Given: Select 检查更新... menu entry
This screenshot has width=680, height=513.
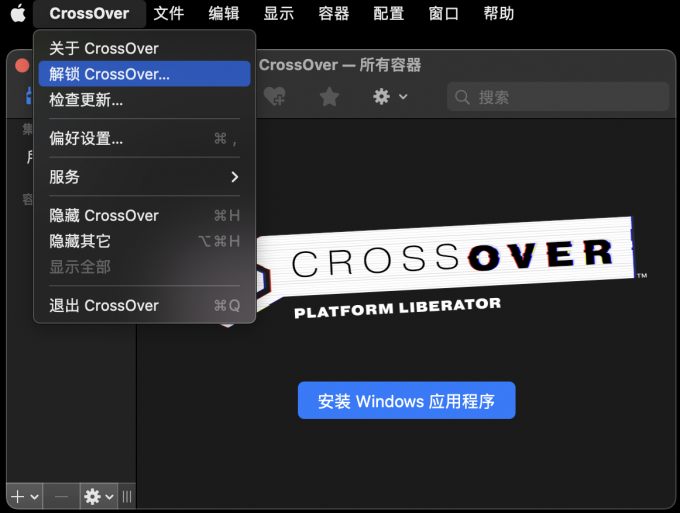Looking at the screenshot, I should click(x=144, y=100).
